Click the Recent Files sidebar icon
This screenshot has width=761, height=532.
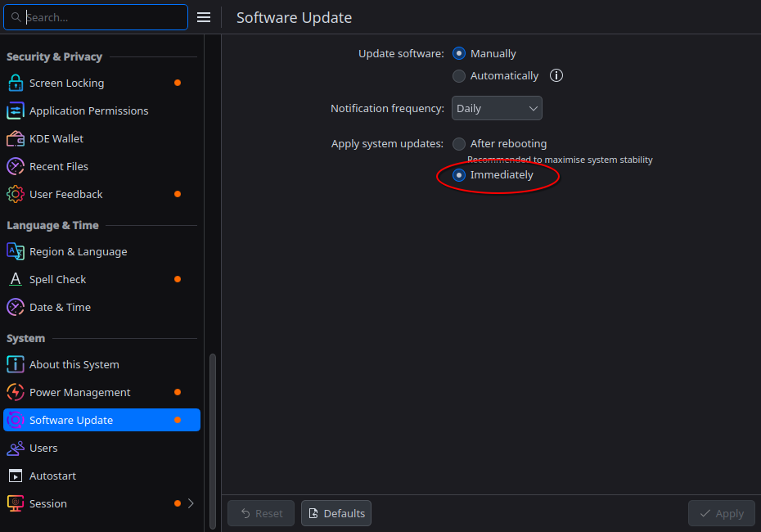[16, 166]
